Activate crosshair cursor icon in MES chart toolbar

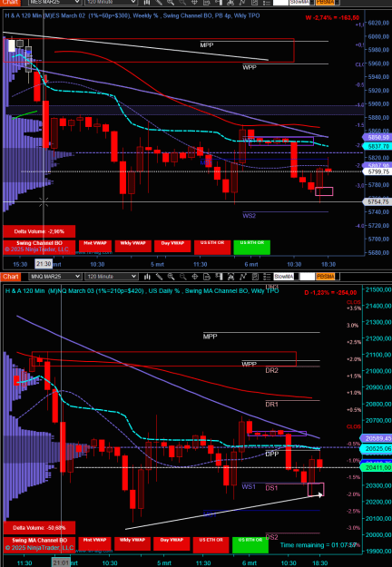coord(194,2)
